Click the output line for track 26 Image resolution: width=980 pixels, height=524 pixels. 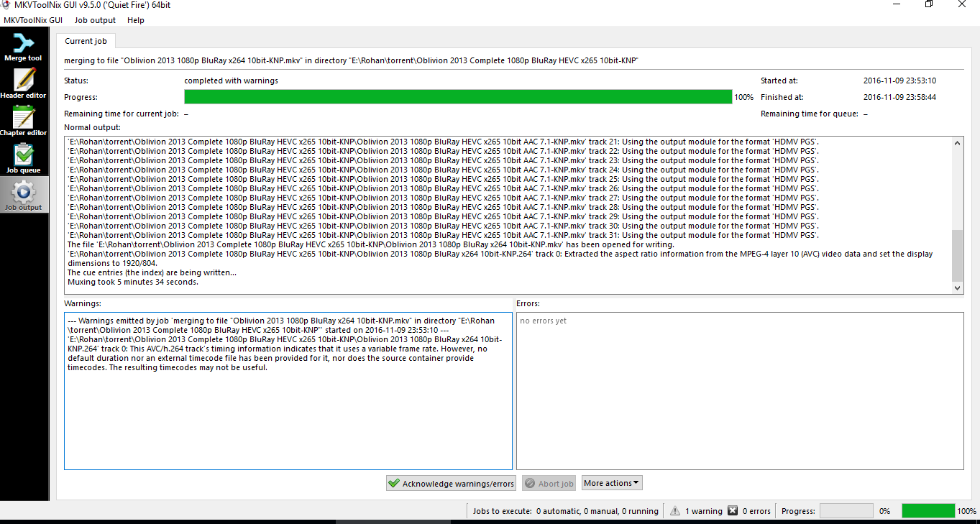coord(443,188)
